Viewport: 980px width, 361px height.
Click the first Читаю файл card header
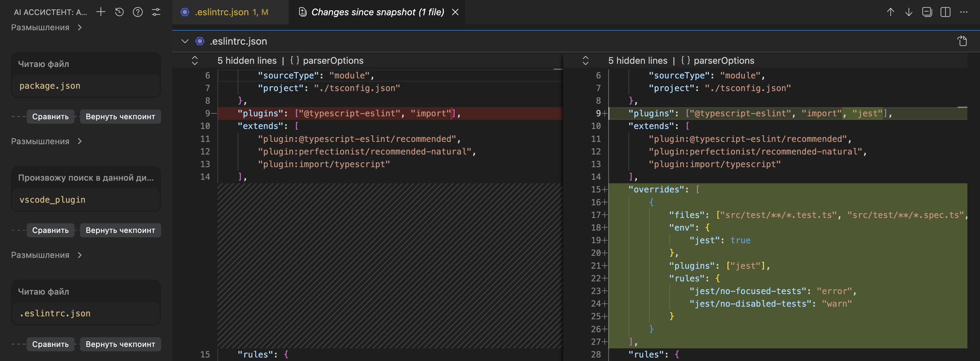point(43,64)
